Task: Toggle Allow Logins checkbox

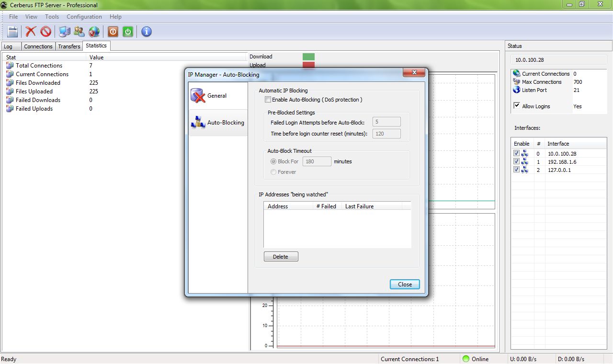Action: point(517,106)
